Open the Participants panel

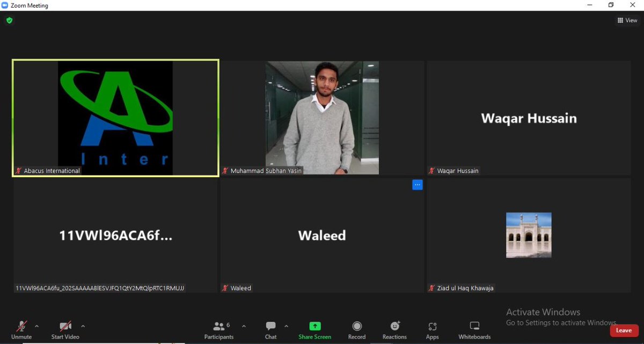tap(219, 330)
